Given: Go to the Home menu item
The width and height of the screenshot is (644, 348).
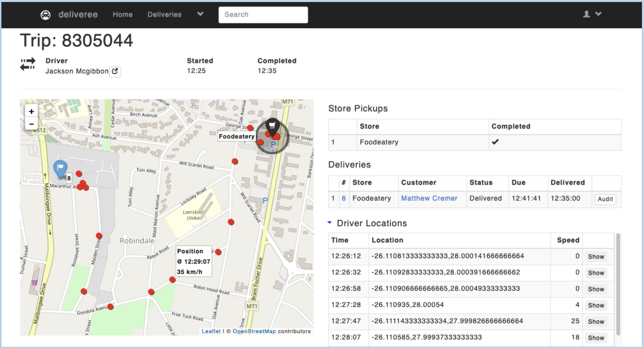Looking at the screenshot, I should [123, 14].
